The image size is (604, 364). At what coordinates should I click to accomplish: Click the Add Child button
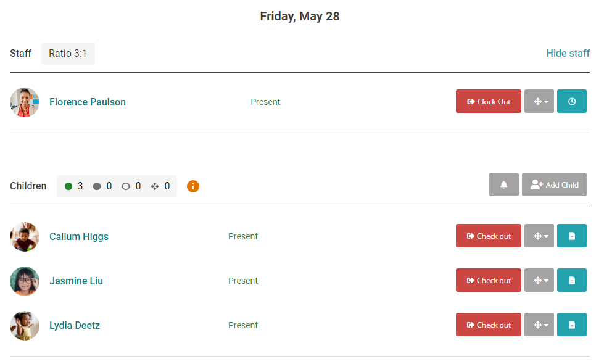click(x=554, y=184)
